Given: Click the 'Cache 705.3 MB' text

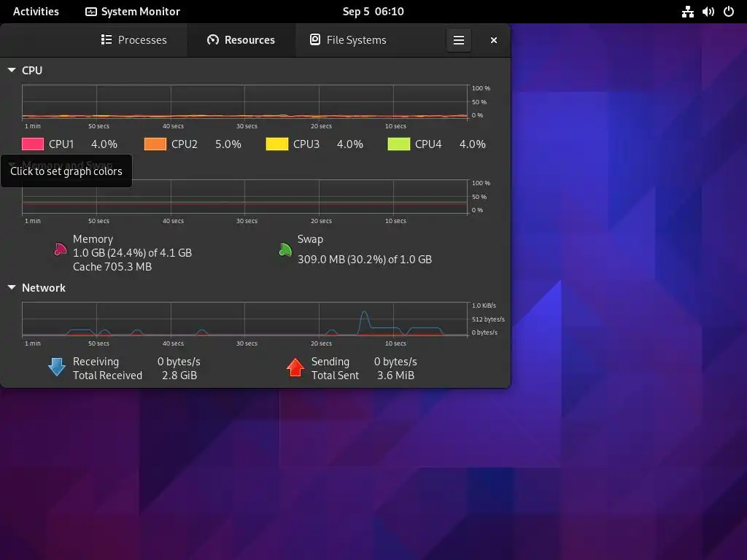Looking at the screenshot, I should 112,267.
